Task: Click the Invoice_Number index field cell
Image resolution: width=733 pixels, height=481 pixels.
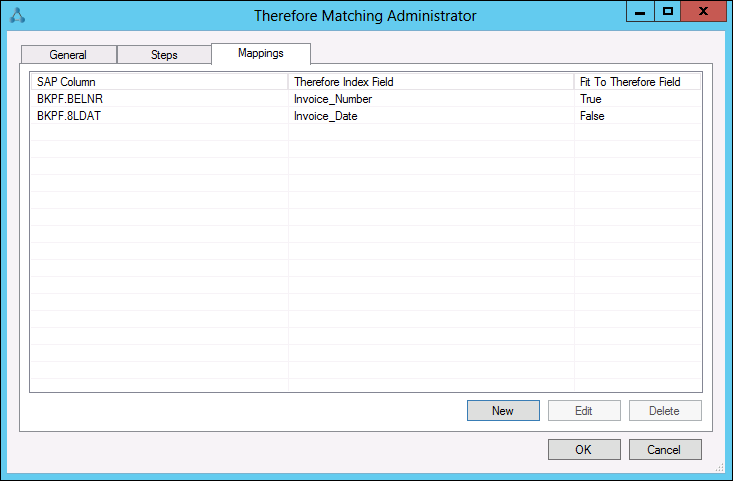Action: click(x=332, y=99)
